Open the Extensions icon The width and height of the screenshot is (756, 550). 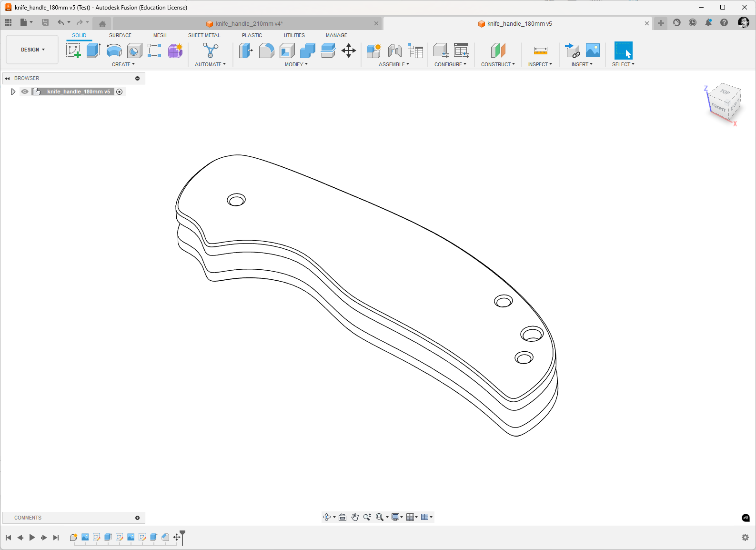coord(677,22)
